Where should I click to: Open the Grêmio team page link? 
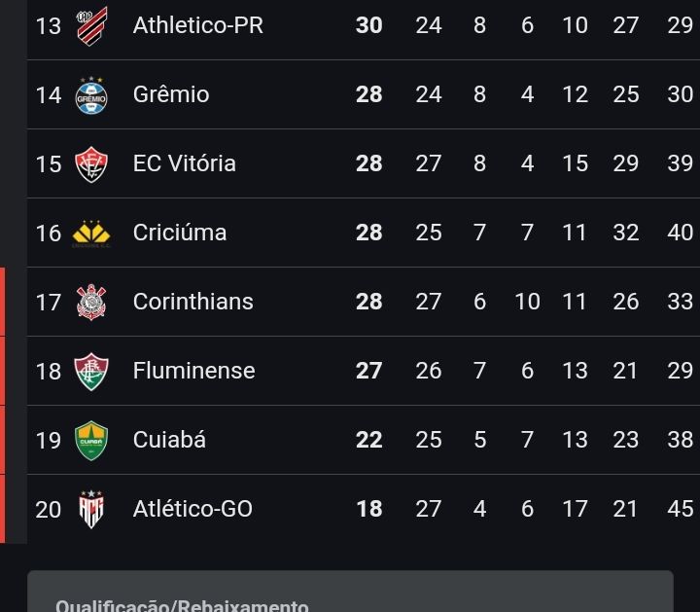pos(171,94)
